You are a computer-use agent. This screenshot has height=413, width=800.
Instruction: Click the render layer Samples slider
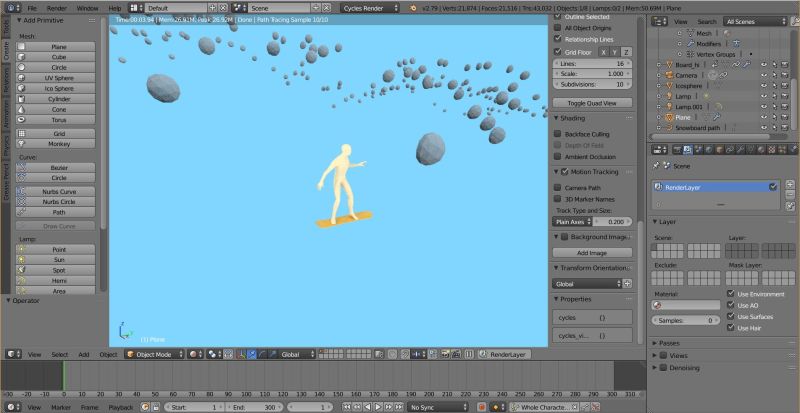click(686, 320)
